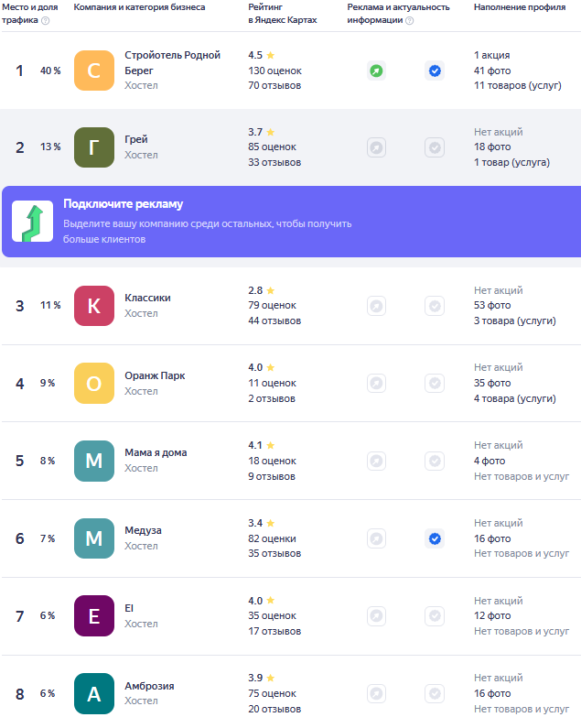Click the grey advertising icon in Медуза row
The width and height of the screenshot is (581, 728).
(x=376, y=538)
